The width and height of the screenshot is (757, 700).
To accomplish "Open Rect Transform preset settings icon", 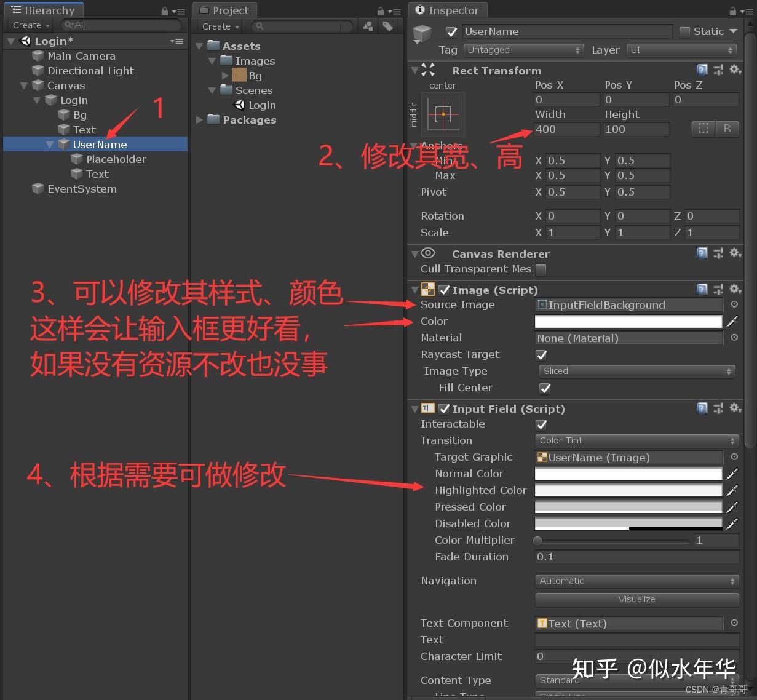I will click(718, 70).
